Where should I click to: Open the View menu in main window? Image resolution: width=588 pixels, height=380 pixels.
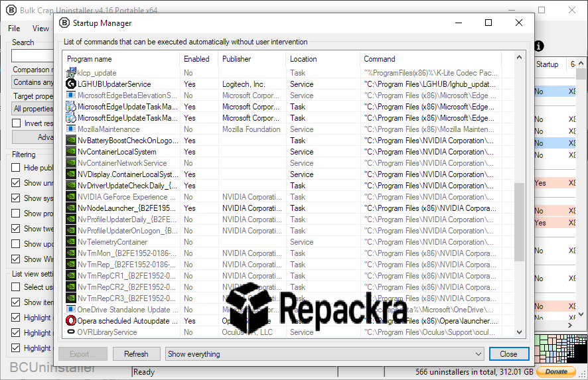[40, 28]
